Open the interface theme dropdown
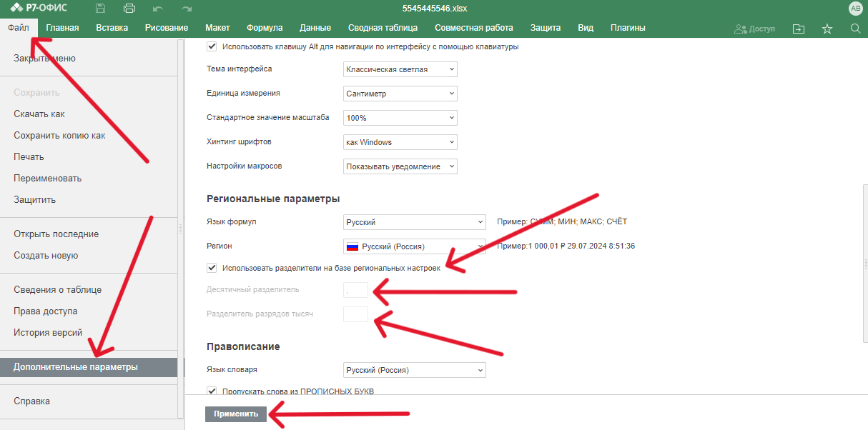The height and width of the screenshot is (430, 868). (x=400, y=69)
